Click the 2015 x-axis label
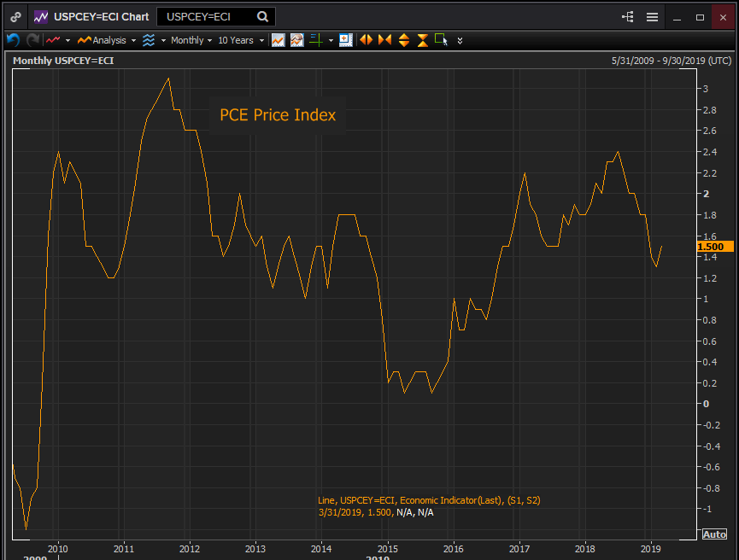 [x=387, y=549]
